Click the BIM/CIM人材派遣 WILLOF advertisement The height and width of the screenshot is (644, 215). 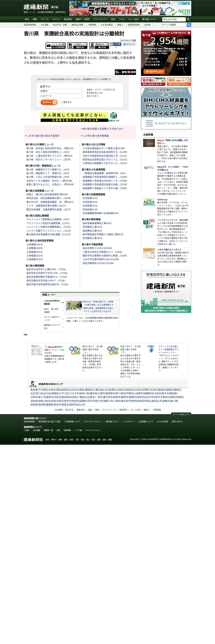tap(166, 108)
